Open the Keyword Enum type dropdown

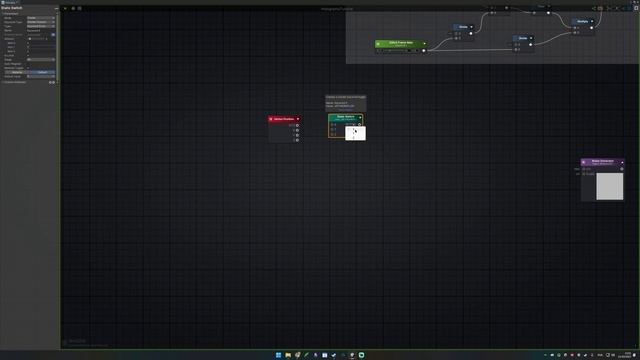coord(41,26)
